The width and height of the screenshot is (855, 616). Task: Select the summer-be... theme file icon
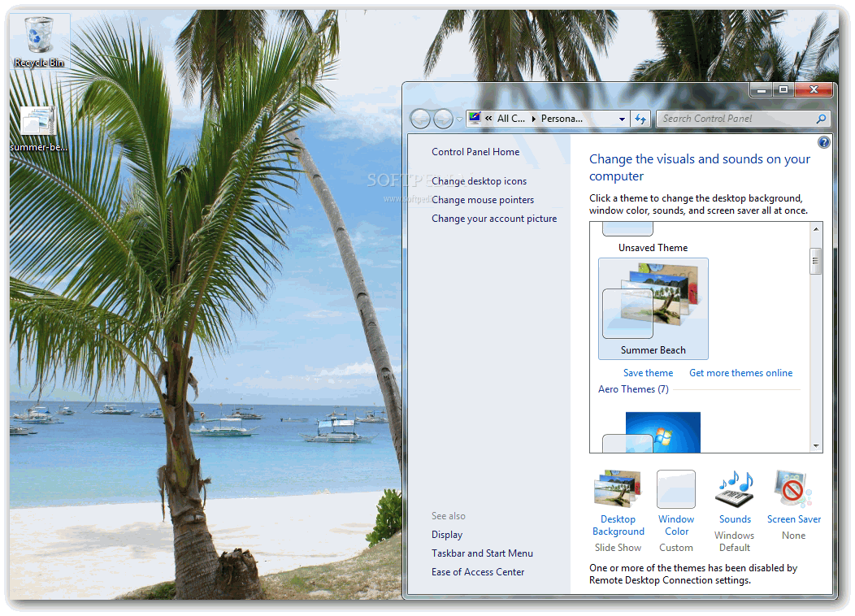38,128
